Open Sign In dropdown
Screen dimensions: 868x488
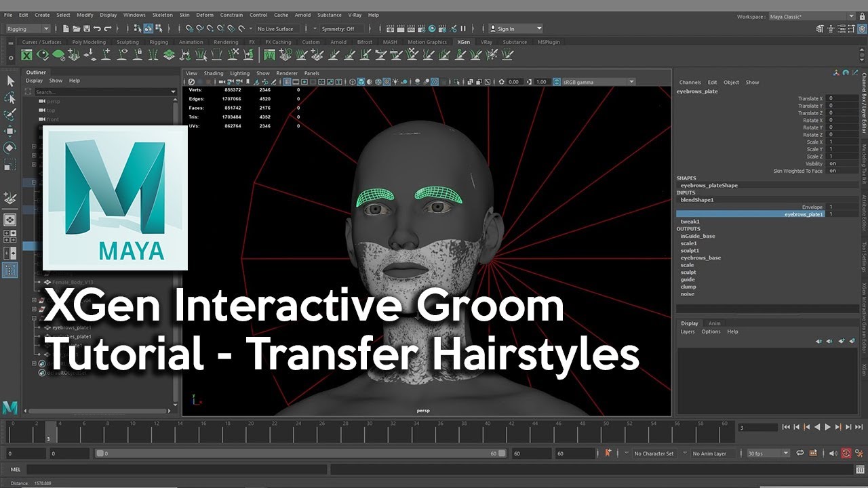(x=515, y=28)
